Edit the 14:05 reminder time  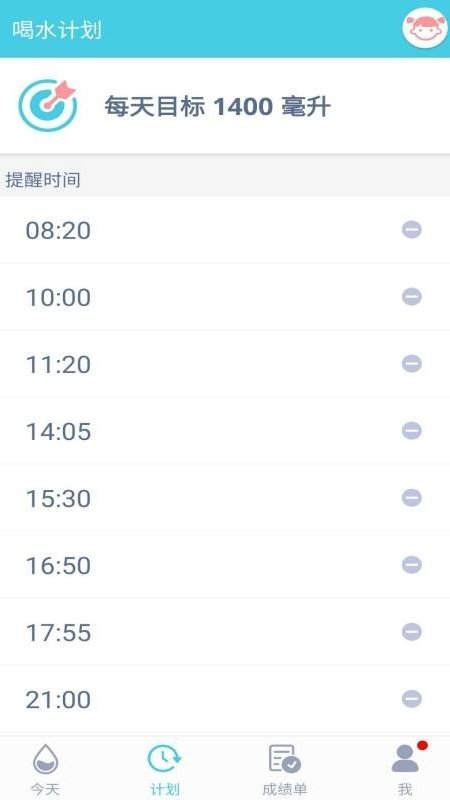pos(225,431)
